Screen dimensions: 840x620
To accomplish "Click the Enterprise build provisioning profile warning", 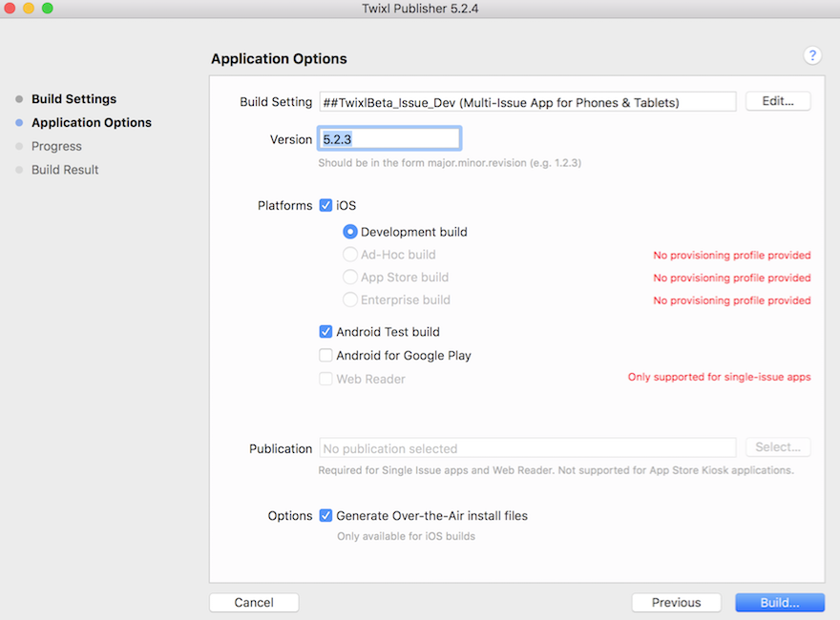I will point(732,300).
